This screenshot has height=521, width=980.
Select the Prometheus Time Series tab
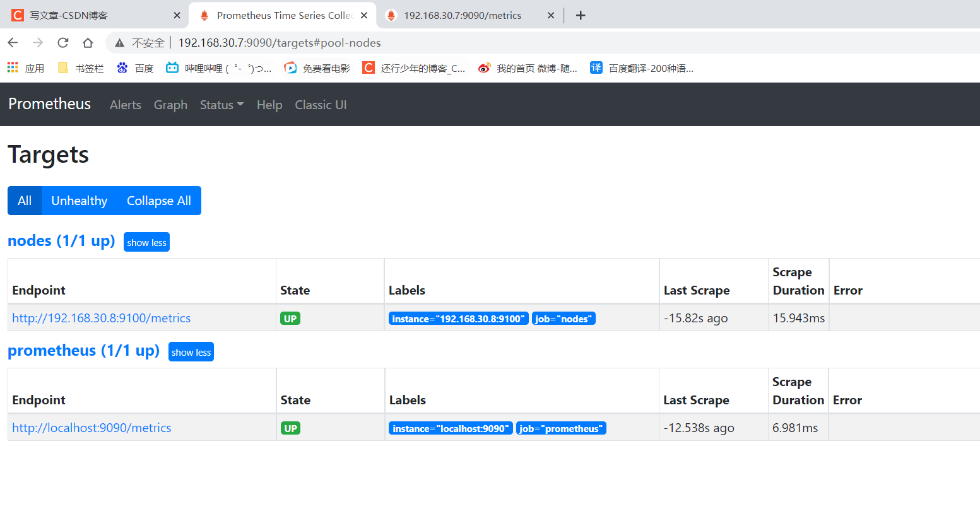283,15
